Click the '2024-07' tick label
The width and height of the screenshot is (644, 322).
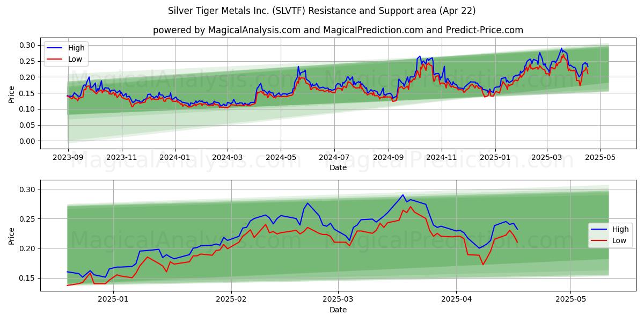pos(335,157)
